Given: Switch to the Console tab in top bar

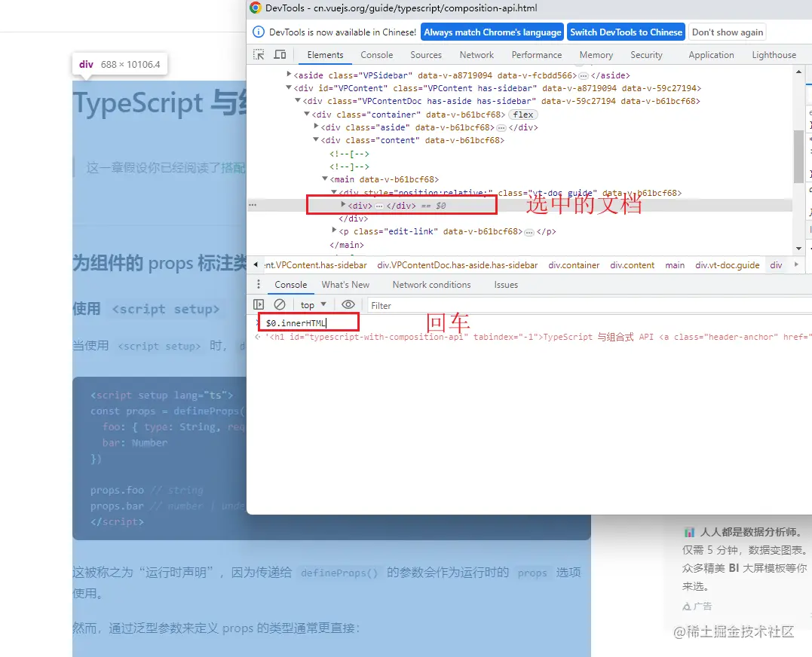Looking at the screenshot, I should click(376, 55).
